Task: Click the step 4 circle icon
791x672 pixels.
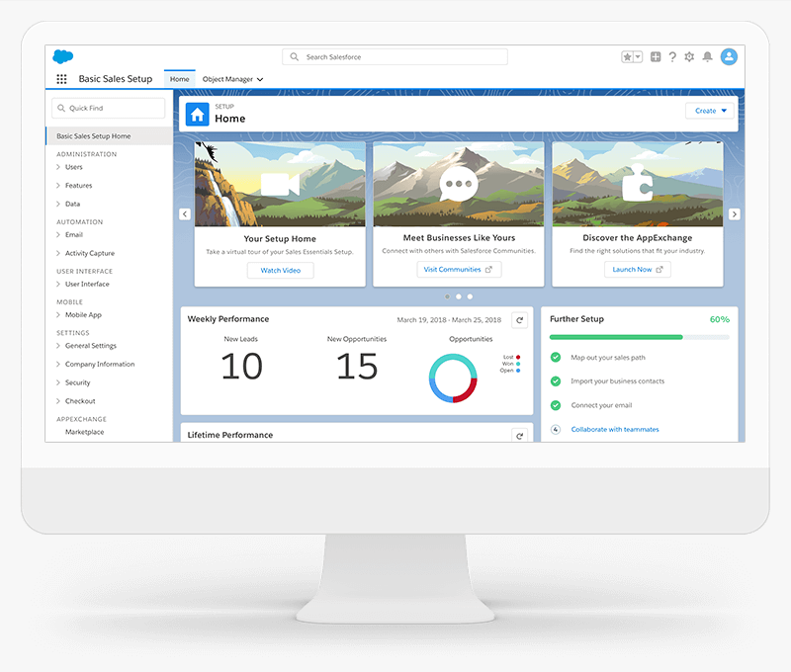Action: click(x=556, y=430)
